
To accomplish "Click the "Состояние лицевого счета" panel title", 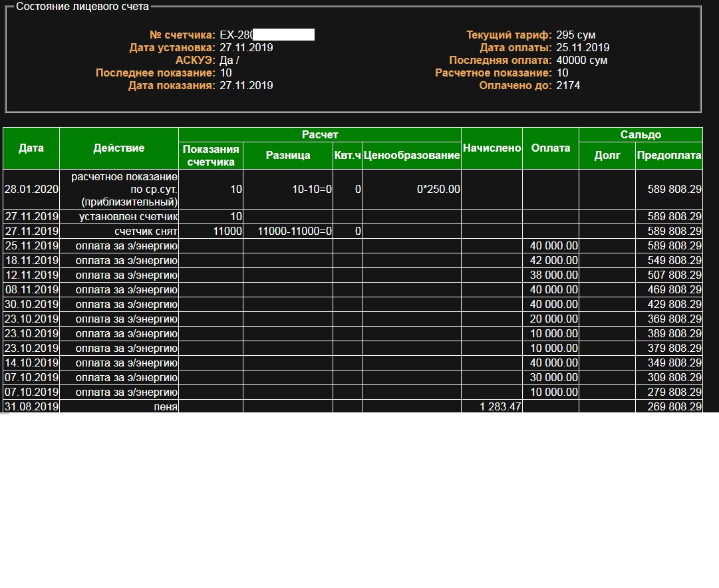I will [82, 6].
